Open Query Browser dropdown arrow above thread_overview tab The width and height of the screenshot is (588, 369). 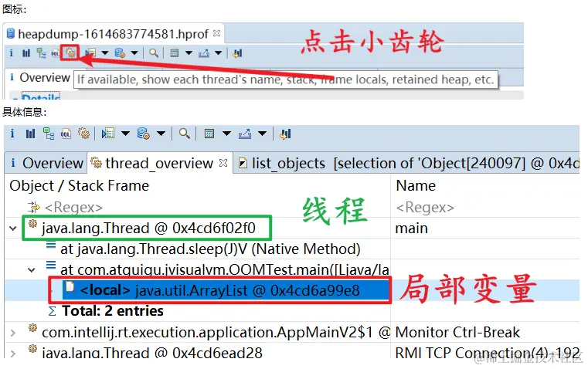tap(161, 134)
